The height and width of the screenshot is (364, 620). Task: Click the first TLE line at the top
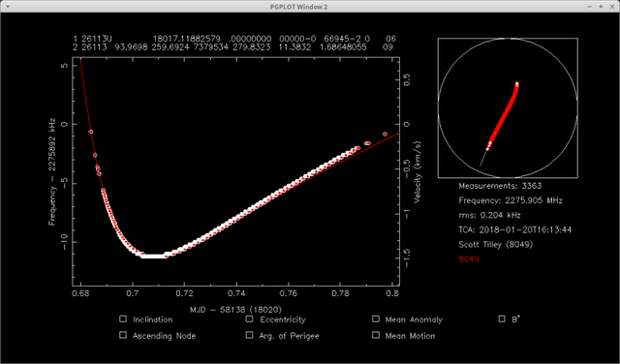coord(234,39)
